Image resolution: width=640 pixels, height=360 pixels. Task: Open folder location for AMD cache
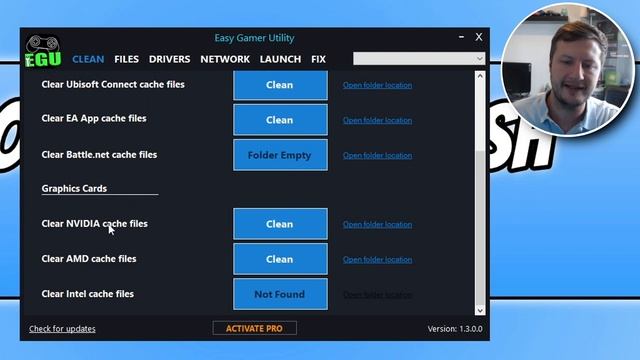click(377, 259)
